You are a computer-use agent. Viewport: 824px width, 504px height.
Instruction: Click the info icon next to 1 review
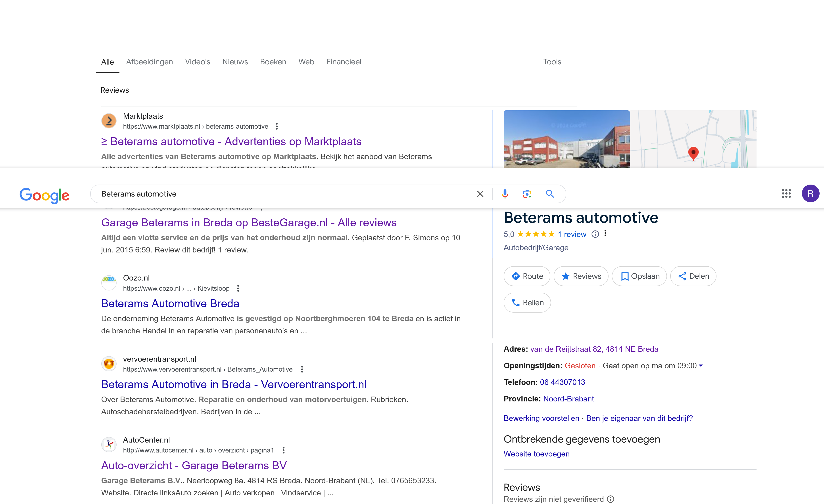click(x=595, y=234)
